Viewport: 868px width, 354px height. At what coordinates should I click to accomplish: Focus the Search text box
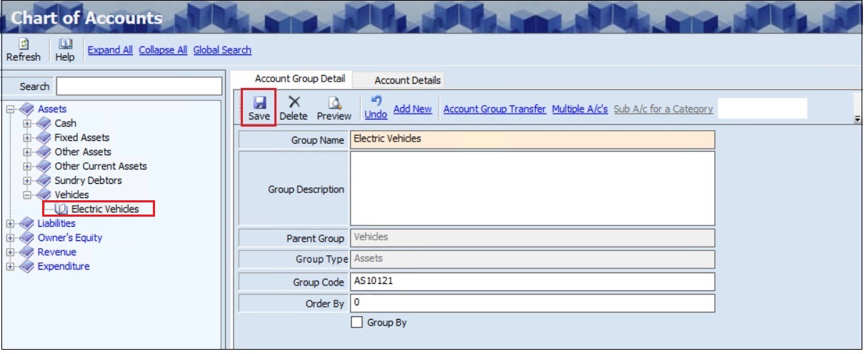click(x=139, y=87)
